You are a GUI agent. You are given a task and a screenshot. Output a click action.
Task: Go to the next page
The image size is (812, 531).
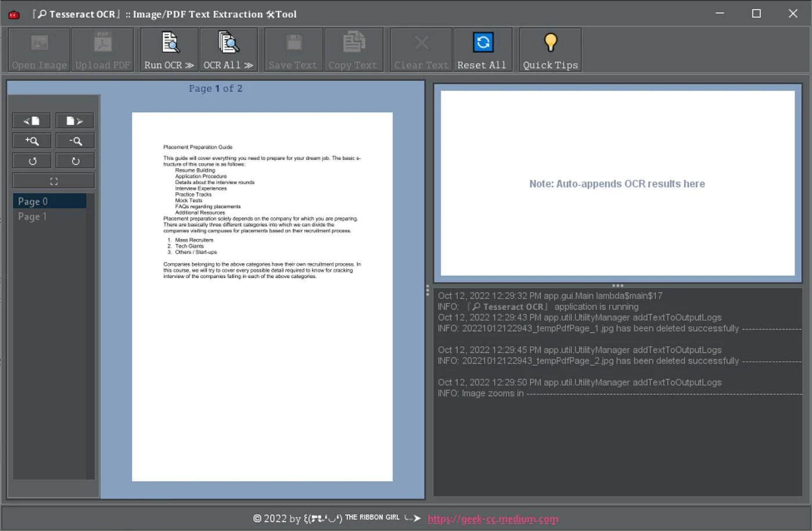(x=75, y=121)
